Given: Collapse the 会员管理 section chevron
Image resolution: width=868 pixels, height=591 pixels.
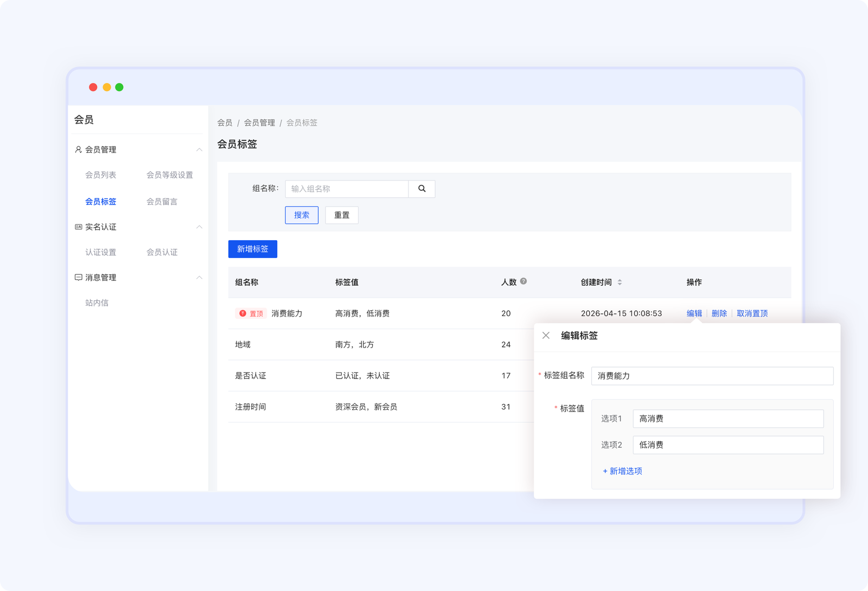Looking at the screenshot, I should [x=200, y=150].
